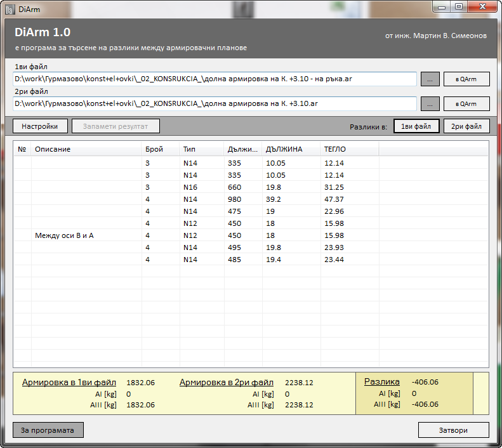
Task: Open За програмата about dialog
Action: (48, 430)
